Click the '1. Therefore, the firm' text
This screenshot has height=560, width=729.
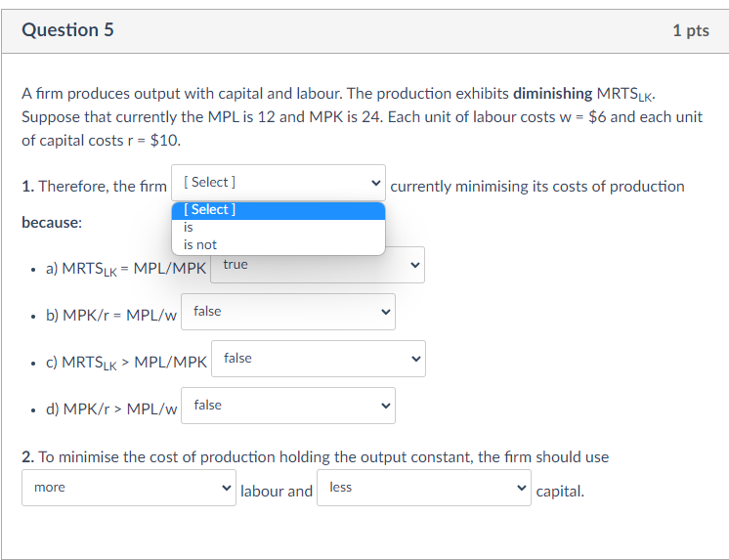click(x=94, y=187)
